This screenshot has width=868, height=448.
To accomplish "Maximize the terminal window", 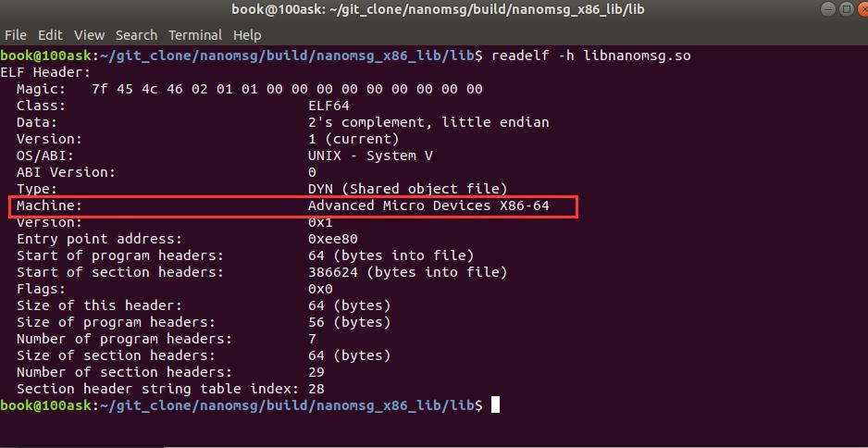I will tap(846, 9).
